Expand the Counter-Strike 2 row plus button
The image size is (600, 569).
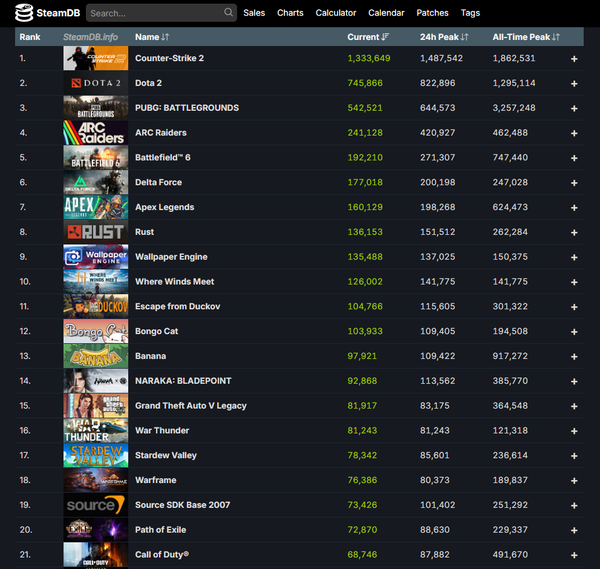coord(574,59)
